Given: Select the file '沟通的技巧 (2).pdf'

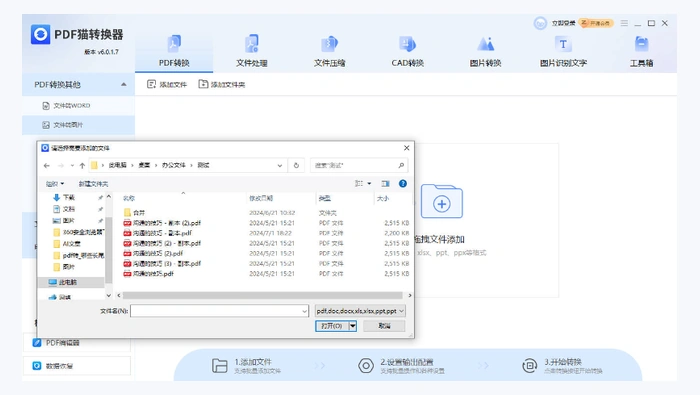Looking at the screenshot, I should click(153, 254).
